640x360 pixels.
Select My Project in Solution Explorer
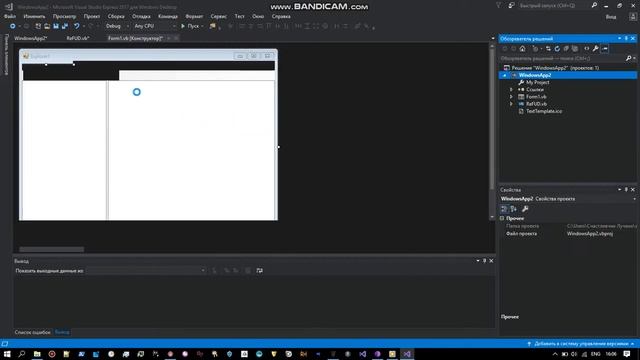point(537,82)
